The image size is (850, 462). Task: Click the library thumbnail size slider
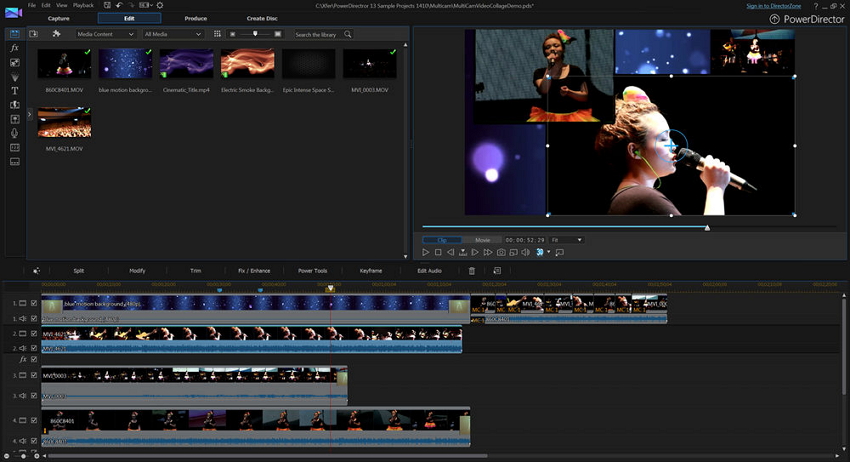point(254,34)
